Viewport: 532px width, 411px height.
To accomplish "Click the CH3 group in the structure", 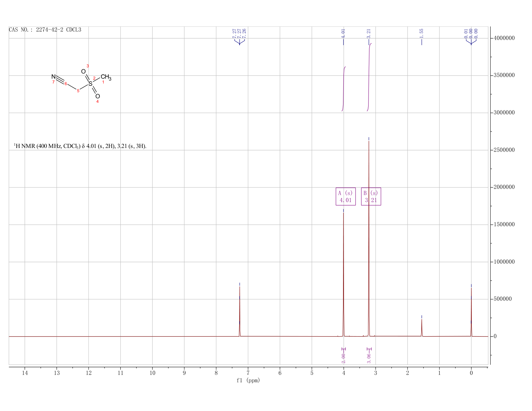I will 106,77.
